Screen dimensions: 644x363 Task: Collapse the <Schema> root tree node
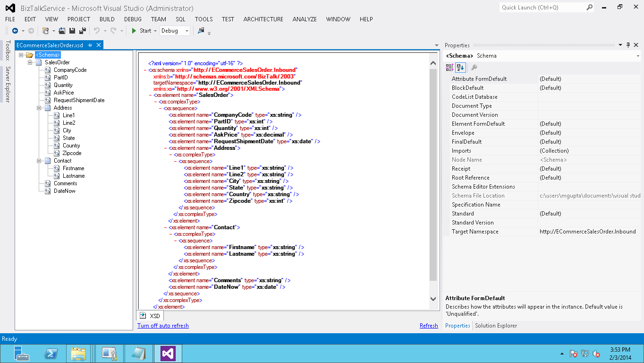pyautogui.click(x=22, y=55)
